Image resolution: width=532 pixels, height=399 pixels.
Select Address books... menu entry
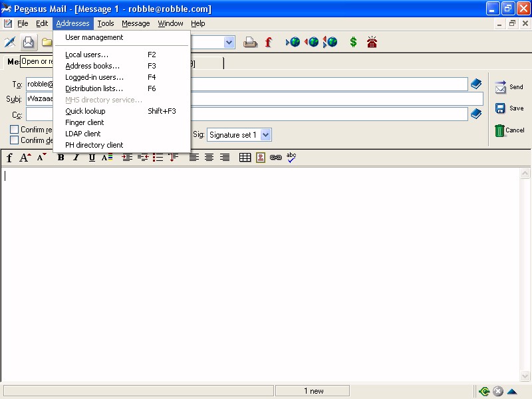coord(122,66)
